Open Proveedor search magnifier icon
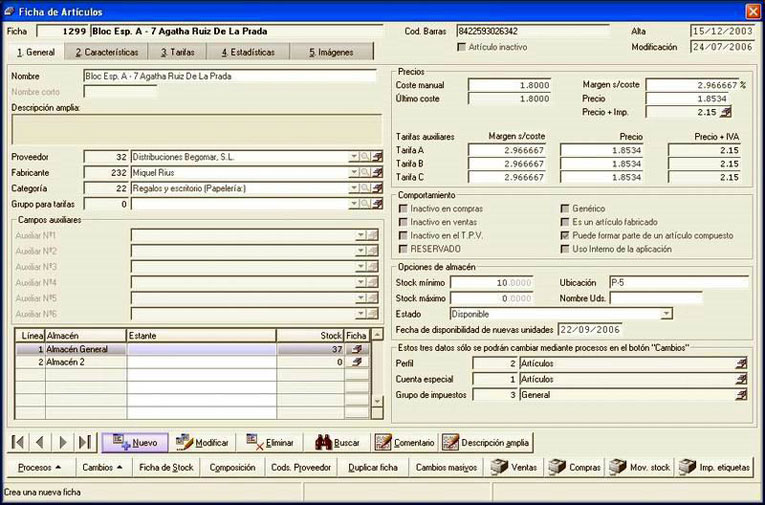The height and width of the screenshot is (505, 765). point(365,157)
